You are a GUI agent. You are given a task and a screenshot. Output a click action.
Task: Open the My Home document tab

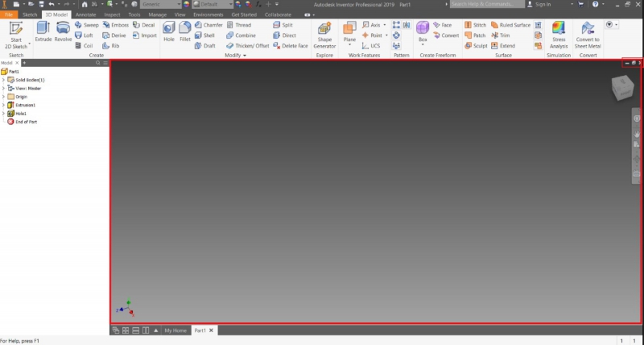[175, 330]
